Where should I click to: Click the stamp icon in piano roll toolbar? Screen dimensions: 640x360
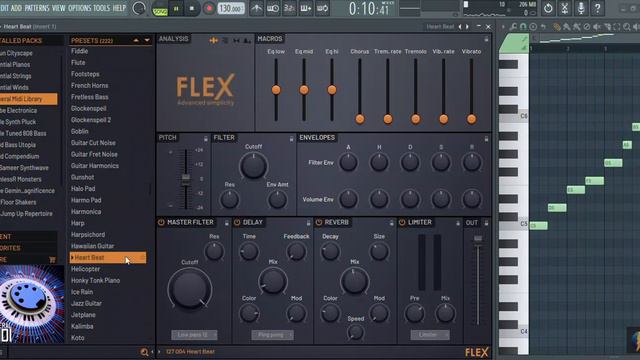[x=533, y=27]
